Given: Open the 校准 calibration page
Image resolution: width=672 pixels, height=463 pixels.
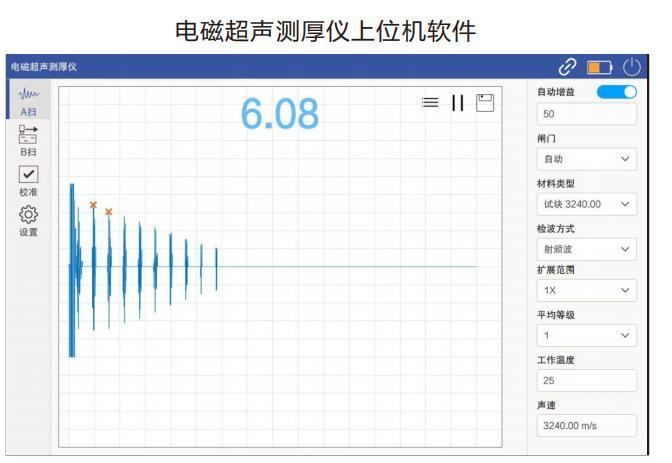Looking at the screenshot, I should 28,181.
